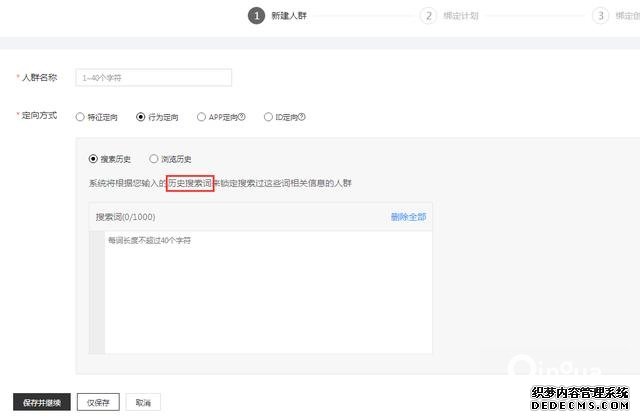Screen dimensions: 640x420
Task: Select the 特征定向 radio option
Action: point(81,117)
